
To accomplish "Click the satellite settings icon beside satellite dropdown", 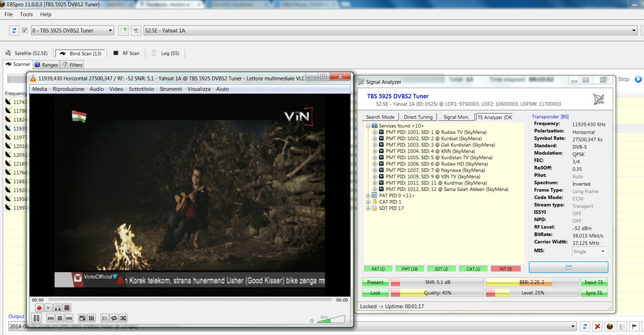I will pyautogui.click(x=136, y=30).
